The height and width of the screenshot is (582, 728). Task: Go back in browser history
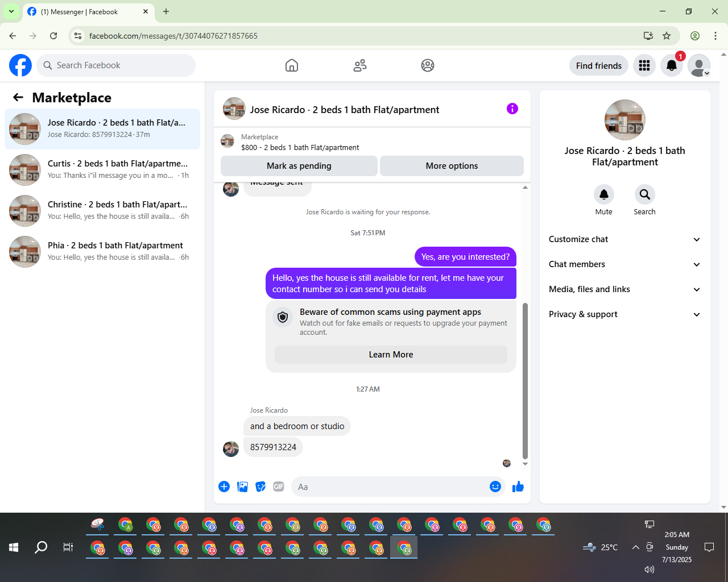click(13, 36)
